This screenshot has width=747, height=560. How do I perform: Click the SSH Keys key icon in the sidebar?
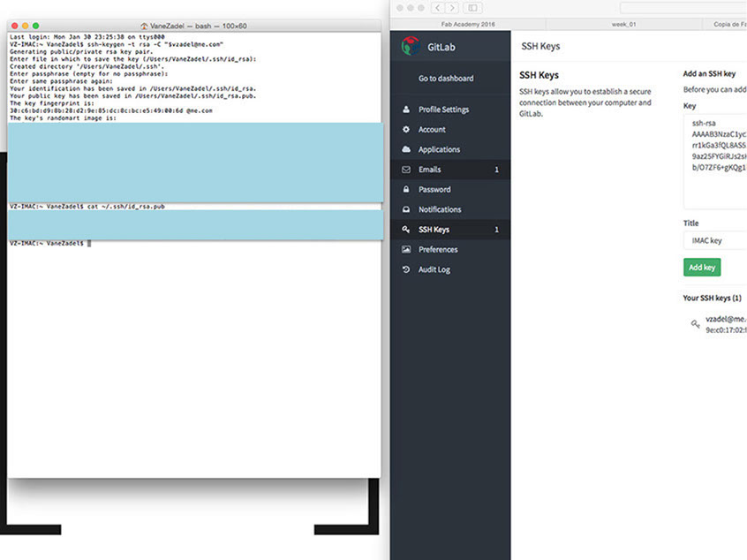click(406, 230)
